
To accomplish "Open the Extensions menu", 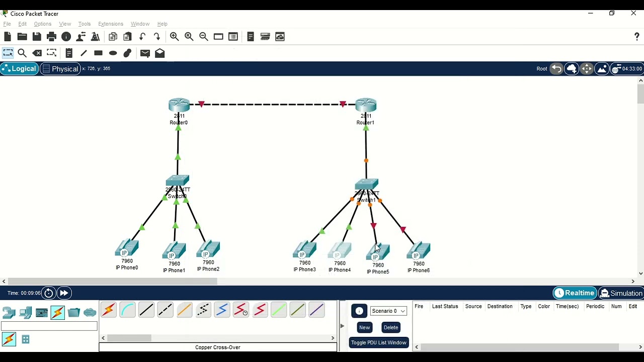I will (111, 24).
